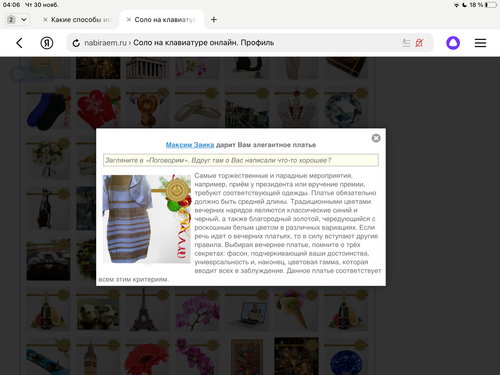The image size is (500, 375).
Task: Select the imperial crown gift
Action: pyautogui.click(x=296, y=108)
